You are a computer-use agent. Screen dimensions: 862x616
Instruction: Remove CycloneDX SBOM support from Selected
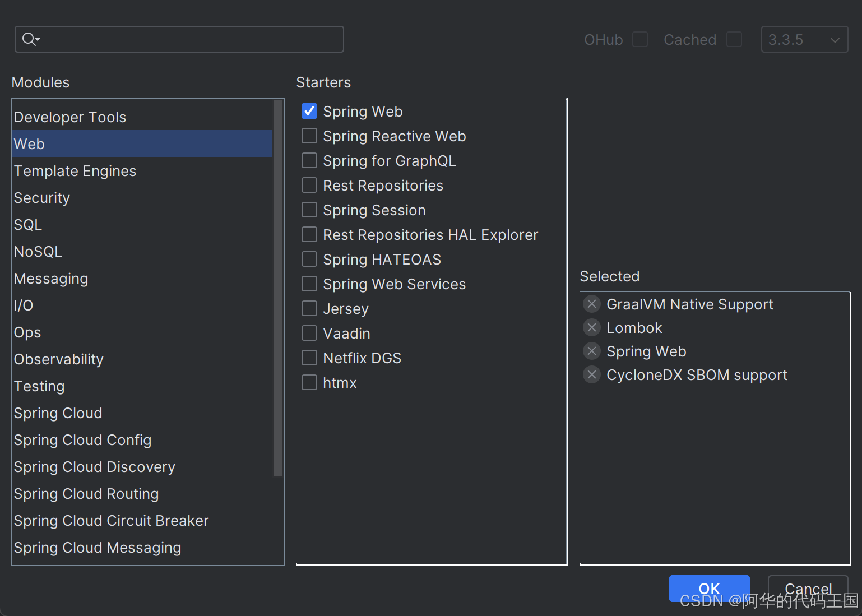point(592,375)
